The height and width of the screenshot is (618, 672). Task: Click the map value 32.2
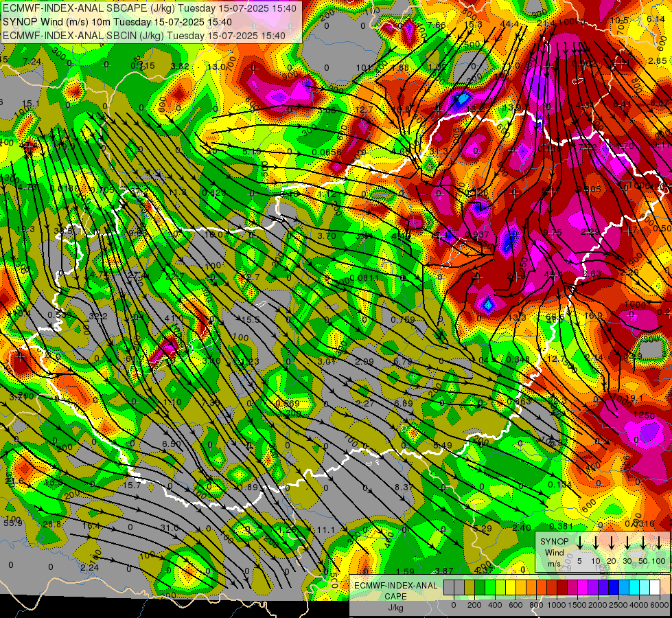click(x=97, y=317)
